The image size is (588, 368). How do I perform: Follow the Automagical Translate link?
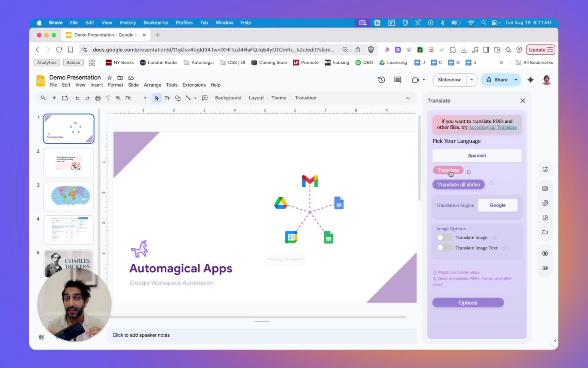tap(492, 127)
